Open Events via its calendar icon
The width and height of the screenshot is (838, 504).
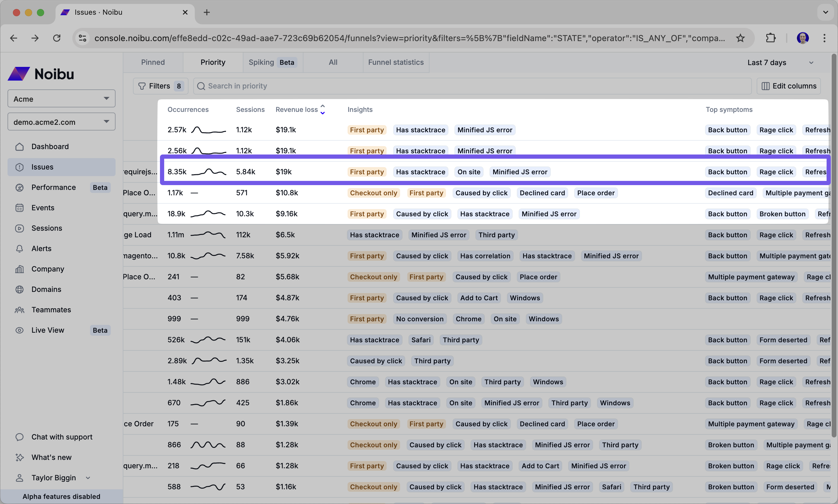[x=20, y=208]
